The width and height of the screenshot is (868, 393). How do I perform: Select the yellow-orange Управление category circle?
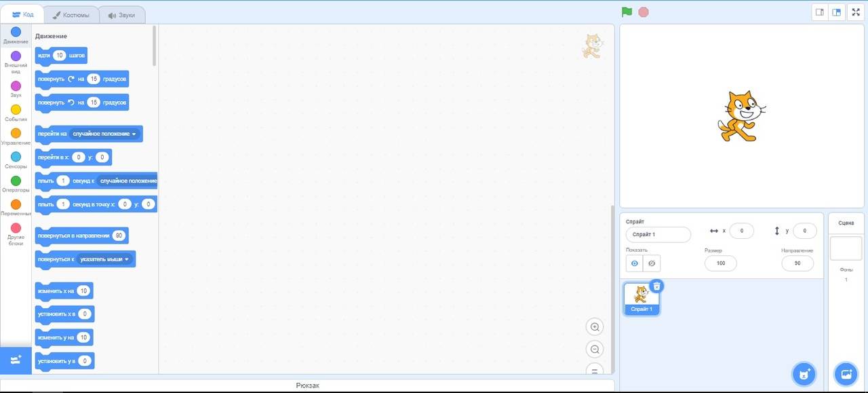coord(16,134)
